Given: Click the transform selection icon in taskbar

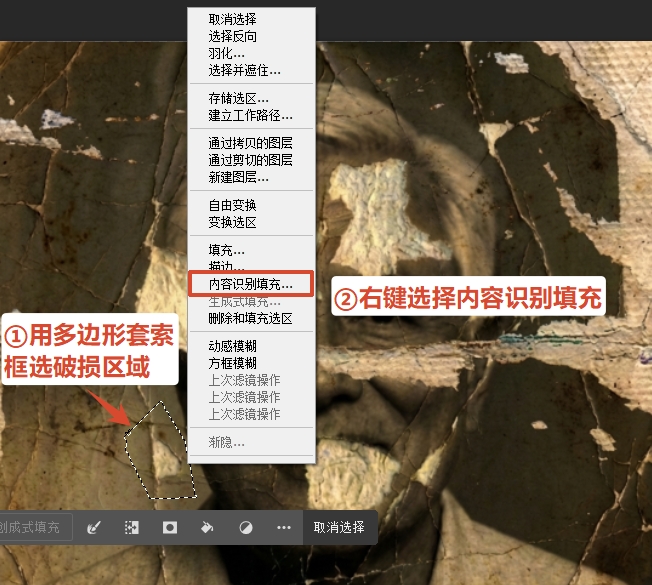Looking at the screenshot, I should pos(131,527).
